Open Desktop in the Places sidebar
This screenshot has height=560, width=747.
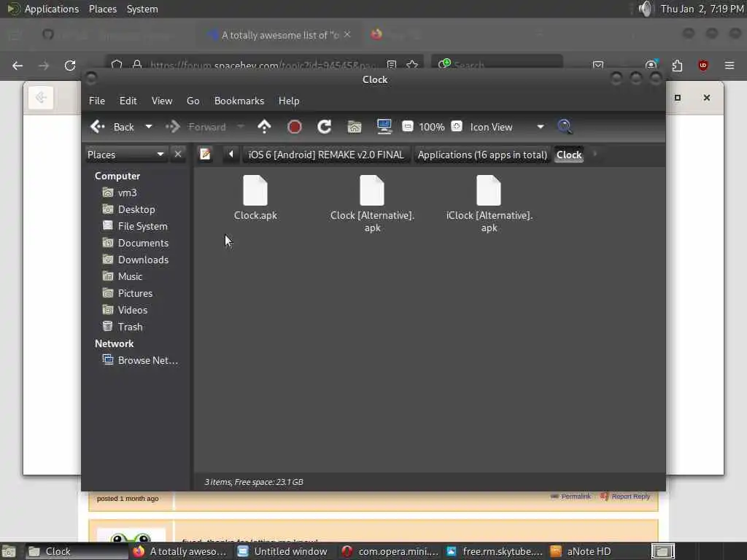tap(138, 209)
